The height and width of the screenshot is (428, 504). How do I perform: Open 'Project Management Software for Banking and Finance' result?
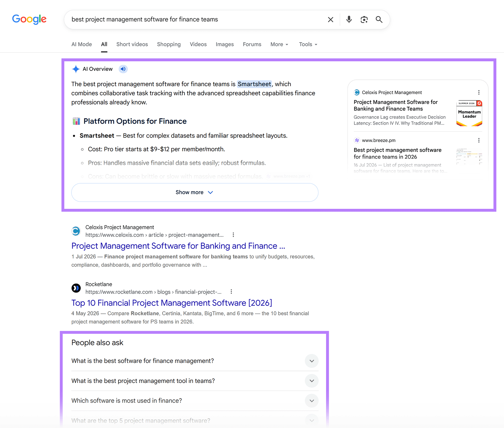point(178,246)
